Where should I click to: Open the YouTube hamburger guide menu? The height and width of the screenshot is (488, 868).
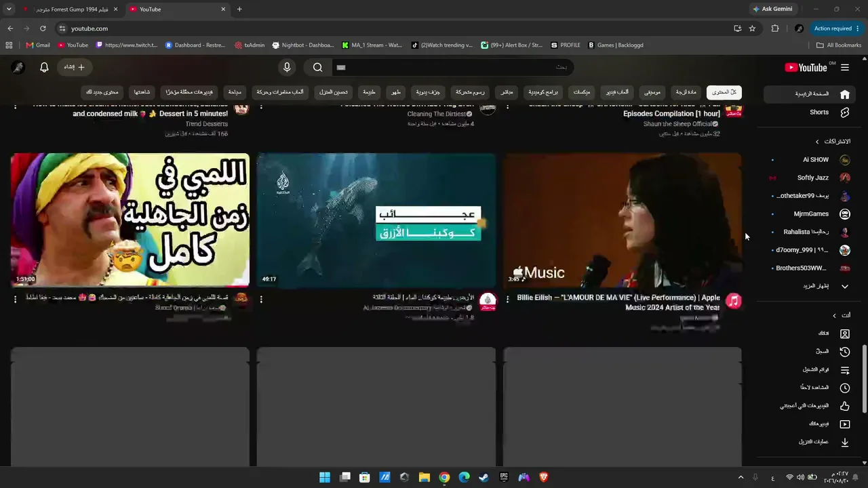tap(845, 67)
